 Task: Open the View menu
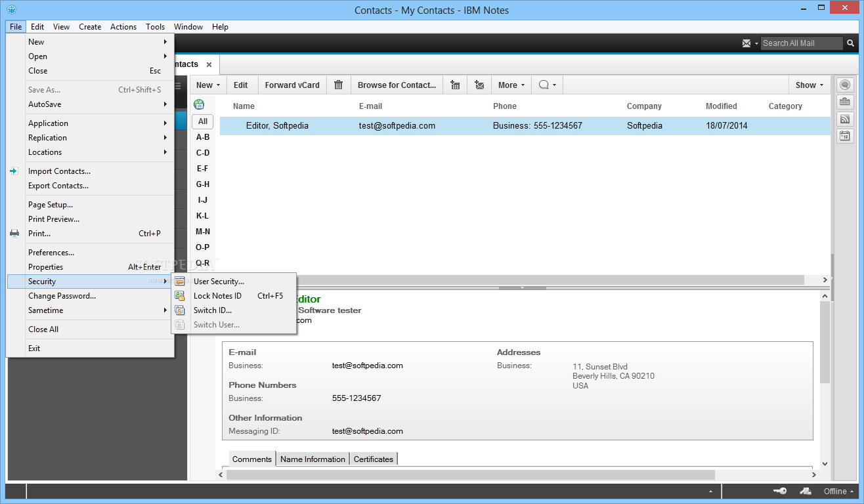pos(61,27)
